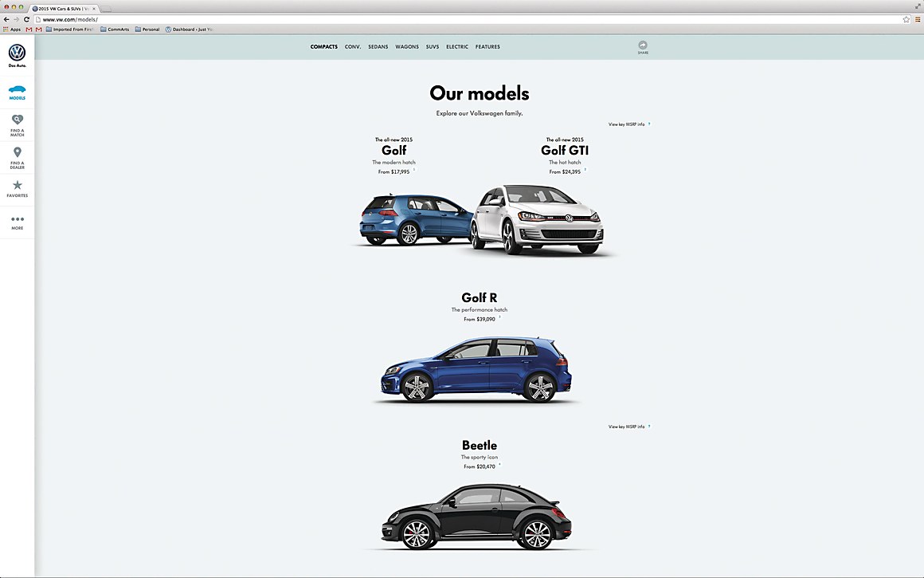Click 'Explore our Volkswagen family.' text
The image size is (924, 578).
(480, 113)
